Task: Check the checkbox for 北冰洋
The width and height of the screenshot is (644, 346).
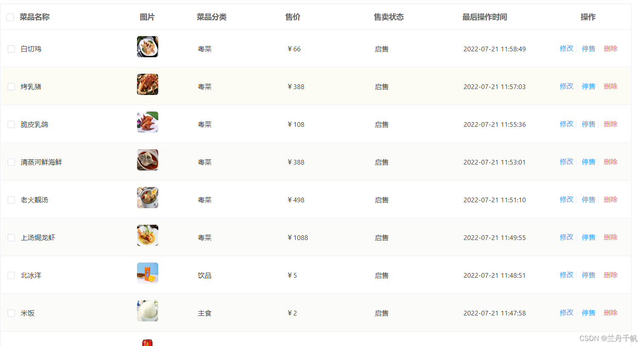Action: pos(11,275)
